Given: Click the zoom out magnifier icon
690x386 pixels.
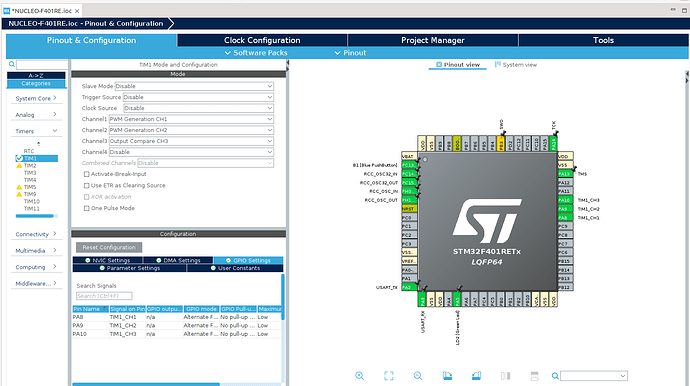Looking at the screenshot, I should coord(418,375).
